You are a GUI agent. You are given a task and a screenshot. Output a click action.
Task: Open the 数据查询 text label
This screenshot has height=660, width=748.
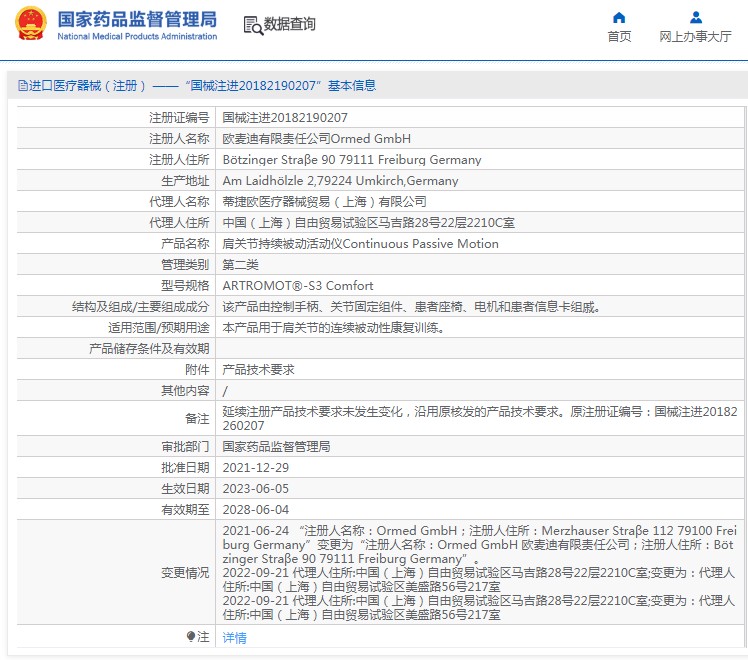[x=289, y=25]
